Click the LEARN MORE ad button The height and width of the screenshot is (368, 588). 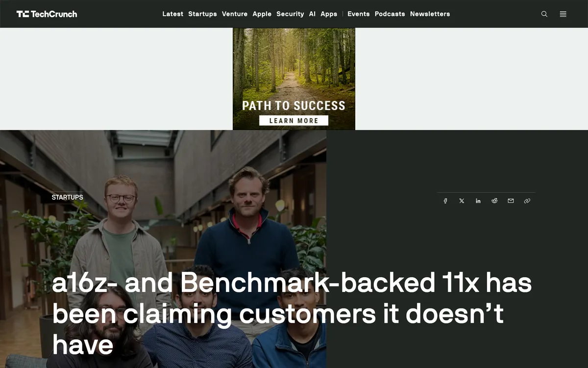coord(294,120)
